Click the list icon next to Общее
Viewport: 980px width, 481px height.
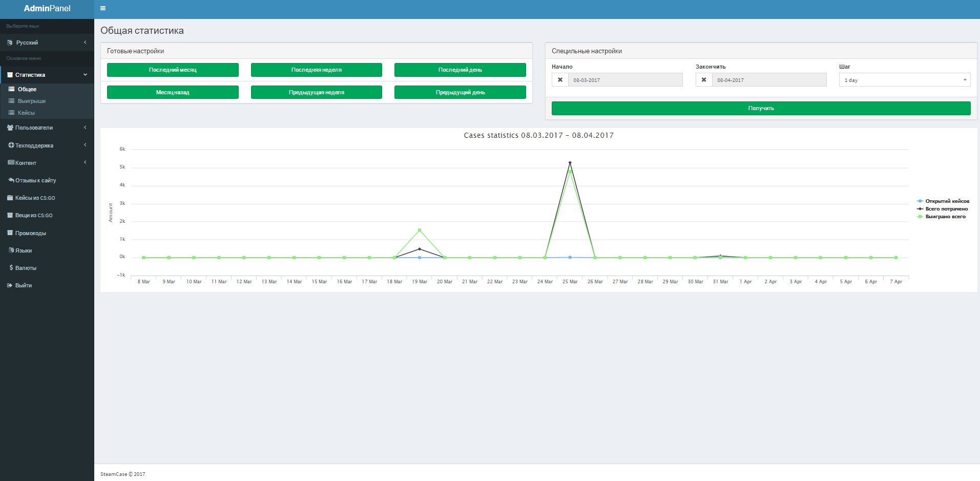tap(11, 89)
